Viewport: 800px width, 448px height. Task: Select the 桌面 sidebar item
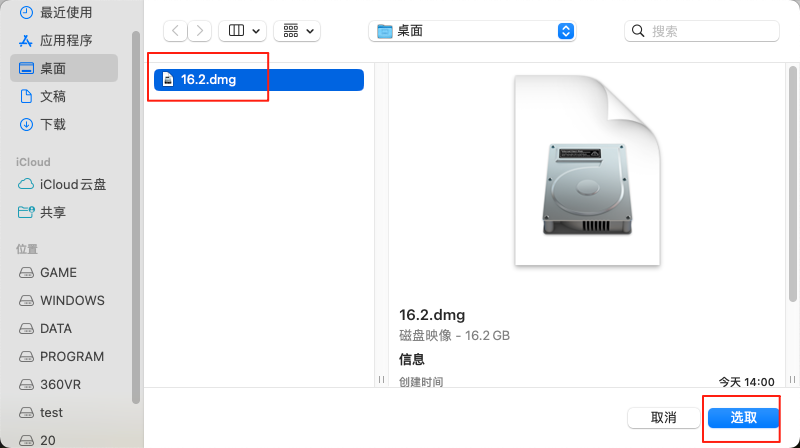click(x=53, y=69)
